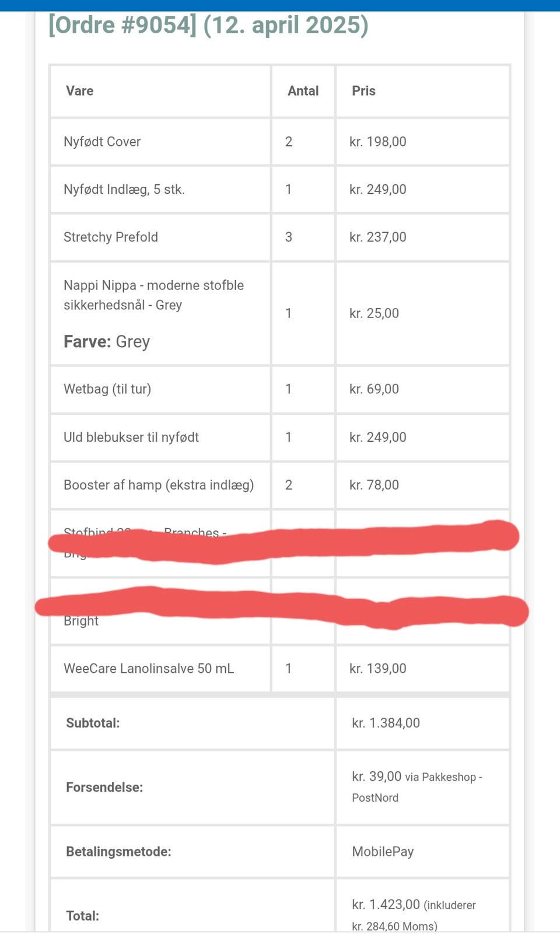Click the Farve: Grey variant label
This screenshot has width=560, height=947.
[107, 342]
